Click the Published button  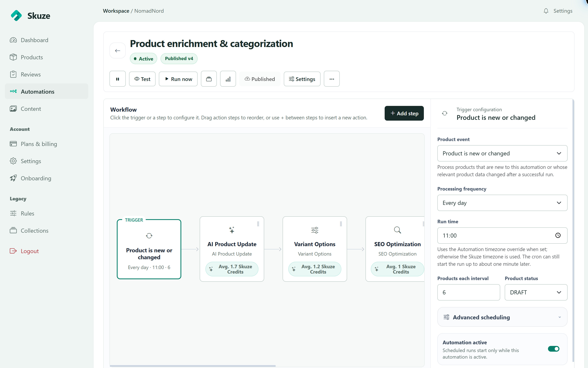point(260,79)
